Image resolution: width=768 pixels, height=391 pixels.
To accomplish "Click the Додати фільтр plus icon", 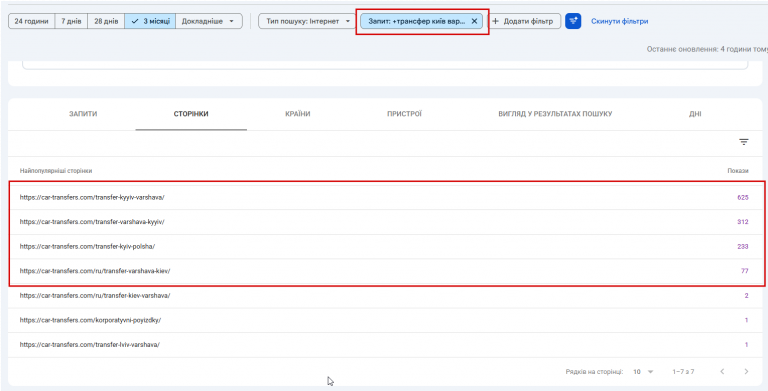I will [496, 22].
